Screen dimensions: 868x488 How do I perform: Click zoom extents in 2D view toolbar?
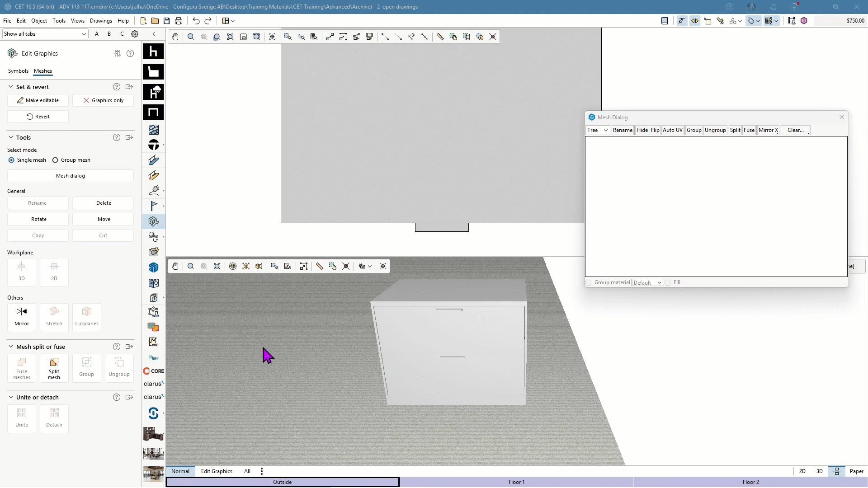[x=230, y=37]
